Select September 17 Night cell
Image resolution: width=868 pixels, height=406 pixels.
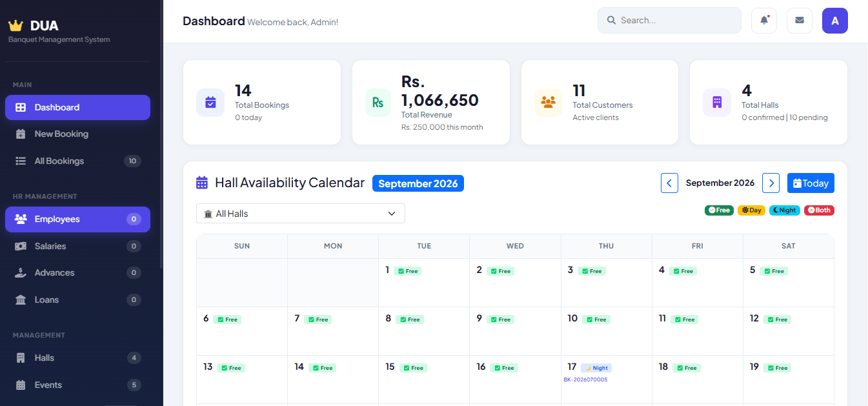pos(606,380)
